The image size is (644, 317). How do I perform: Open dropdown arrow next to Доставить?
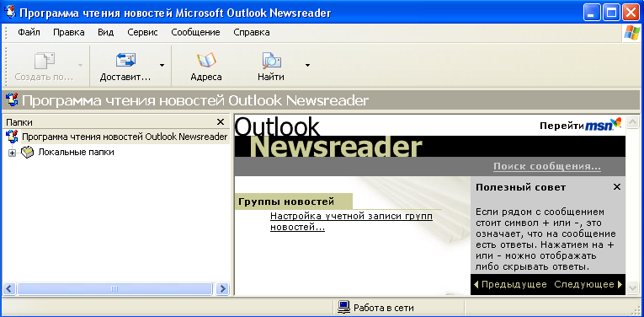pos(162,65)
